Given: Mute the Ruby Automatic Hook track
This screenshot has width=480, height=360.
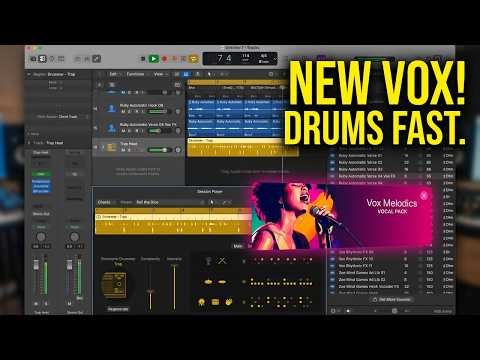Looking at the screenshot, I should [123, 111].
